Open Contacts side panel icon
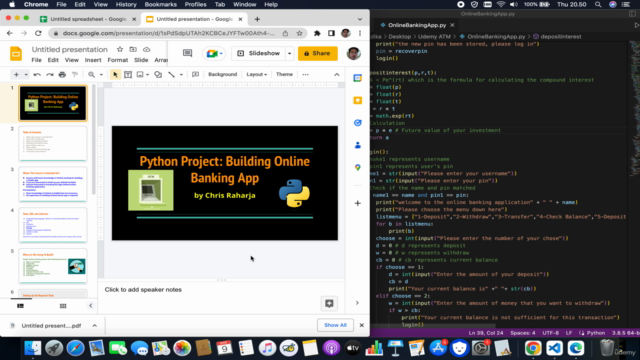640x360 pixels. pos(358,145)
